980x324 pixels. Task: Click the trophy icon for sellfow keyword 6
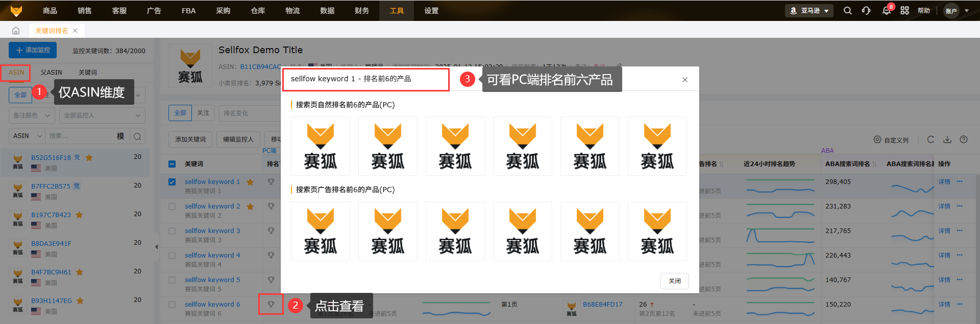pos(271,304)
